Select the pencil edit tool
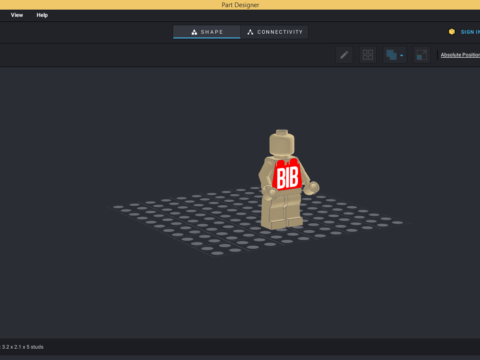The width and height of the screenshot is (480, 360). tap(344, 55)
